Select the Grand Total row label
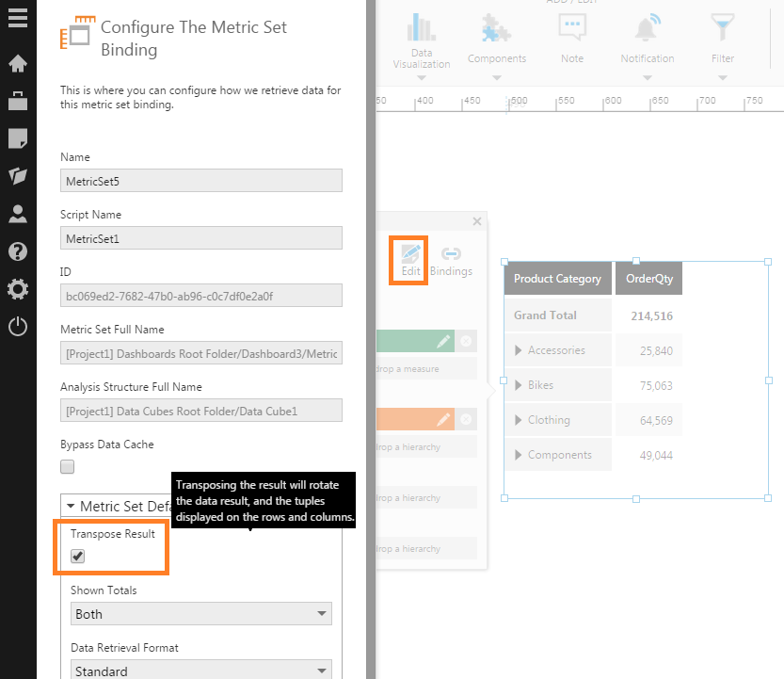Viewport: 784px width, 679px height. (x=545, y=315)
